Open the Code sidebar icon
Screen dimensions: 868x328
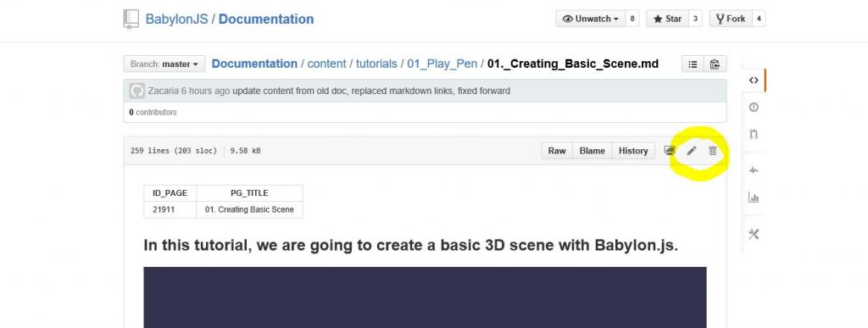tap(754, 81)
